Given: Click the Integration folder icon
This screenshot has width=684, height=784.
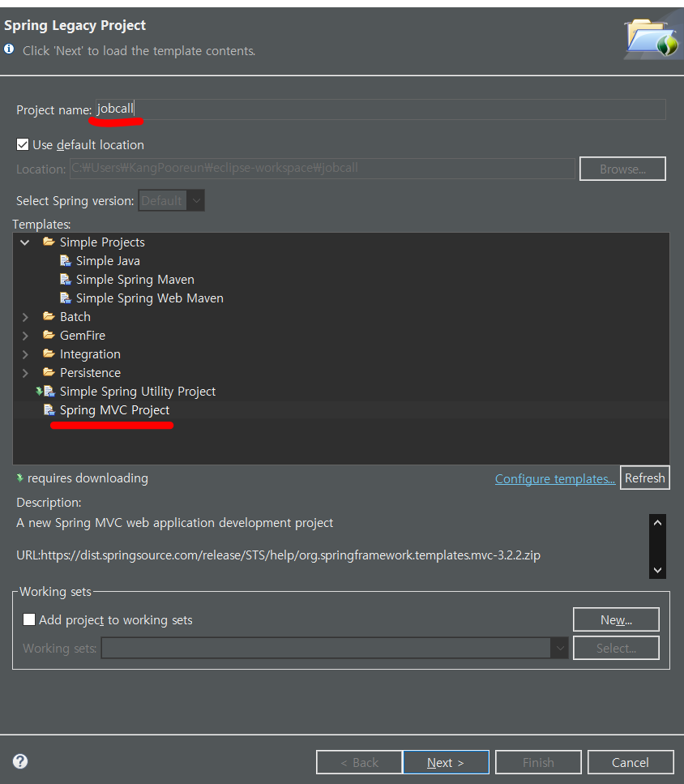Looking at the screenshot, I should [49, 354].
